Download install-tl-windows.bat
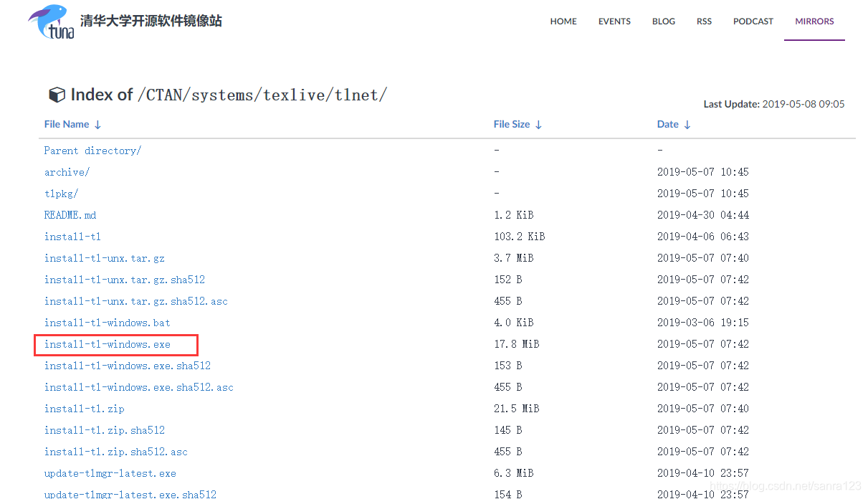 point(107,323)
